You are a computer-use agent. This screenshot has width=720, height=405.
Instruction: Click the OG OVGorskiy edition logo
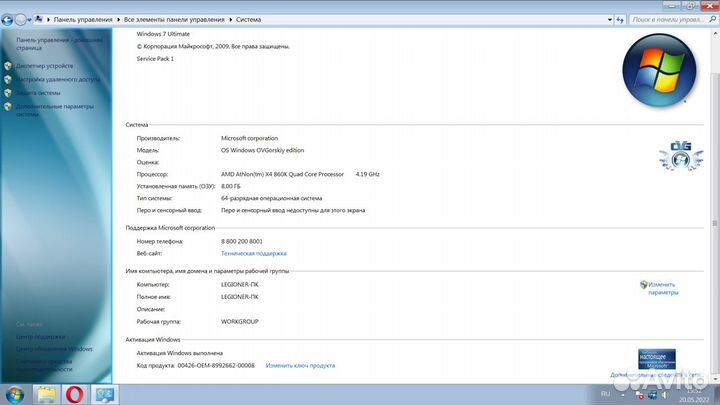tap(681, 156)
